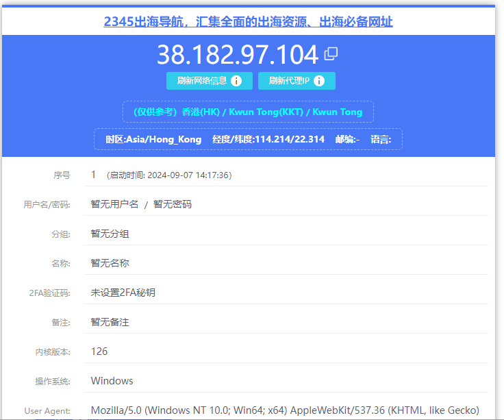Viewport: 504px width, 420px height.
Task: Click the 暂无分组 group value
Action: [x=110, y=234]
